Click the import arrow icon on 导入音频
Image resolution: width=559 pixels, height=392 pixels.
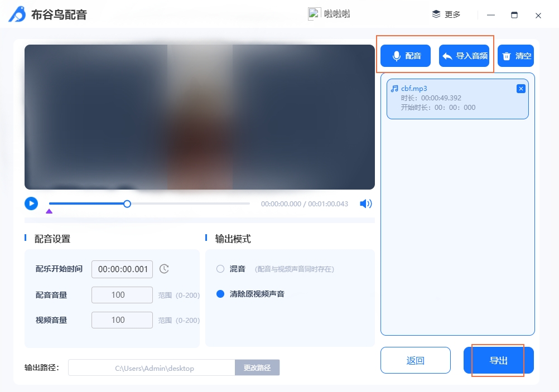point(447,55)
